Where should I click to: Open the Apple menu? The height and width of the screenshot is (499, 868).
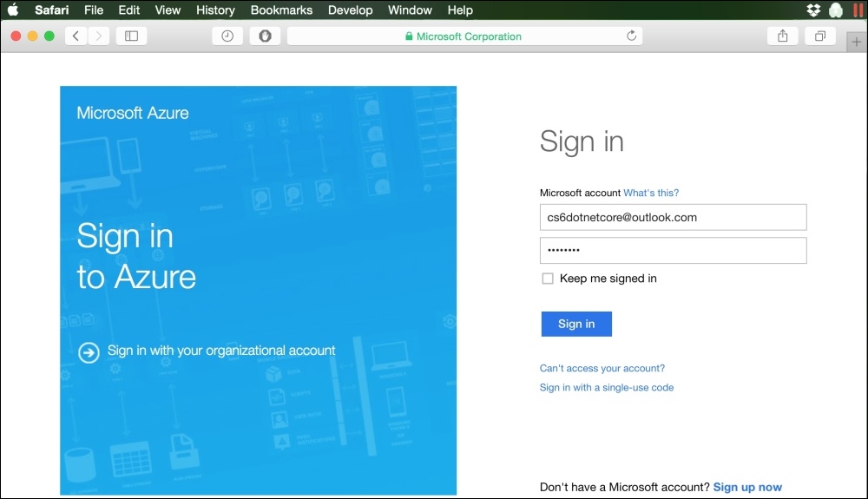coord(13,10)
